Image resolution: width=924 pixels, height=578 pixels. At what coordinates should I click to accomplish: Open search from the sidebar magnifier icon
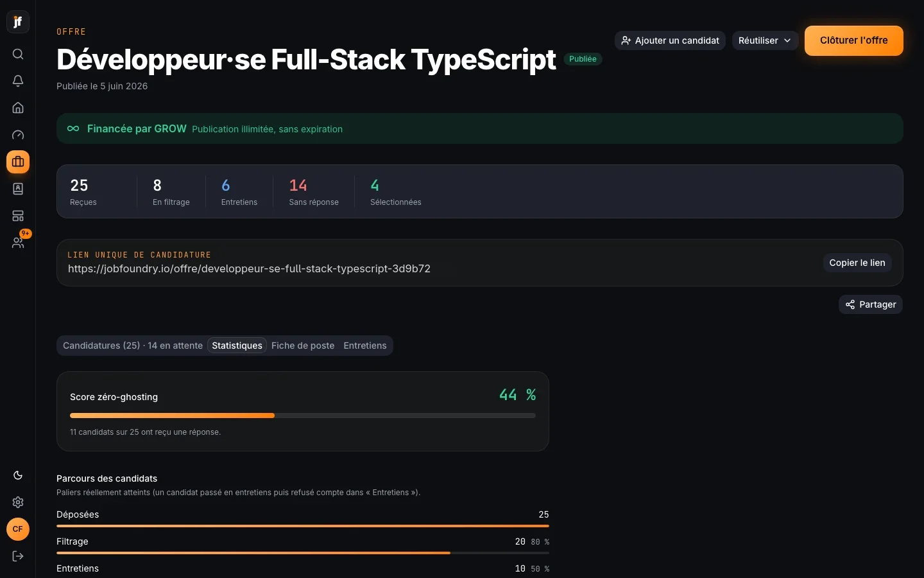pyautogui.click(x=18, y=54)
